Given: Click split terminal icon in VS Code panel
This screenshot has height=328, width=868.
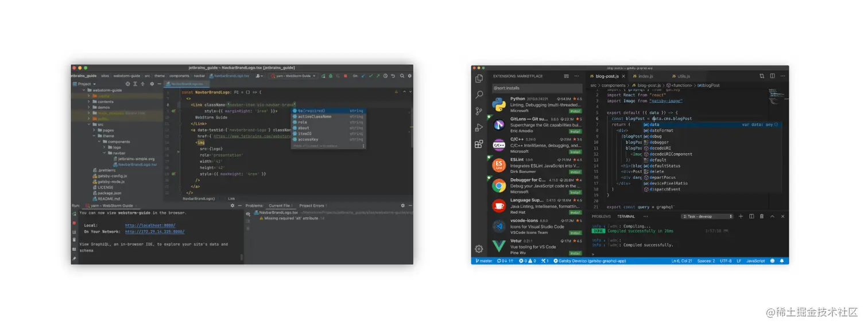Looking at the screenshot, I should 751,216.
